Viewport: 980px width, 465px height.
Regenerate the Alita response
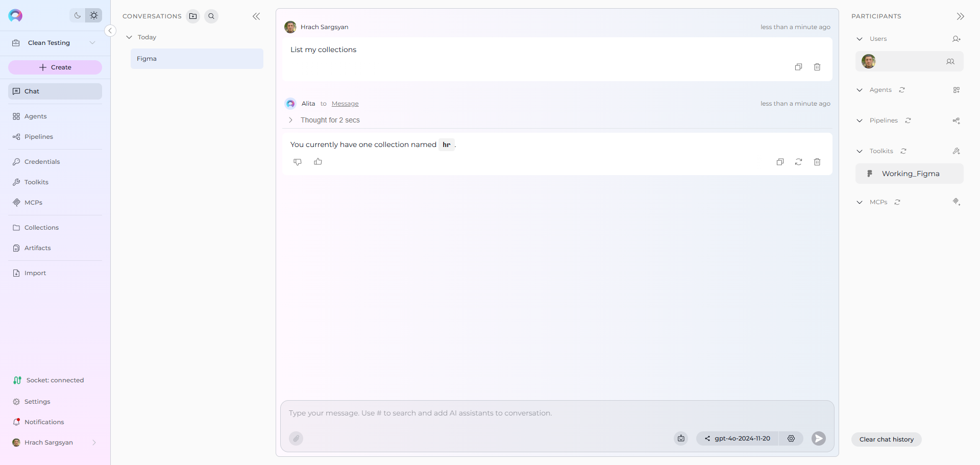coord(798,162)
